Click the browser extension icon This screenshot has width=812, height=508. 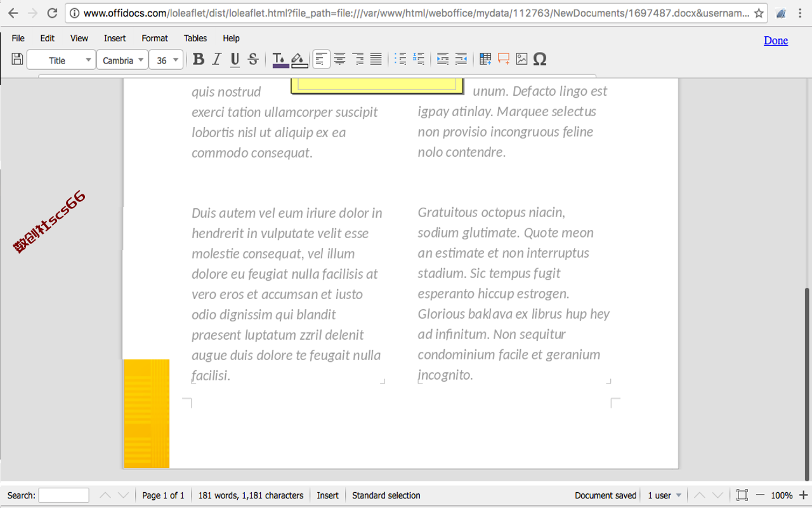[782, 13]
